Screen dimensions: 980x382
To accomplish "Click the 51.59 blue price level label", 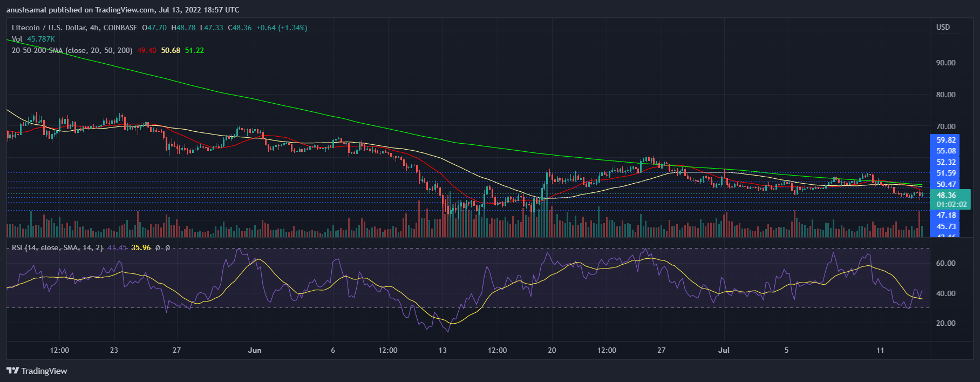I will tap(946, 173).
